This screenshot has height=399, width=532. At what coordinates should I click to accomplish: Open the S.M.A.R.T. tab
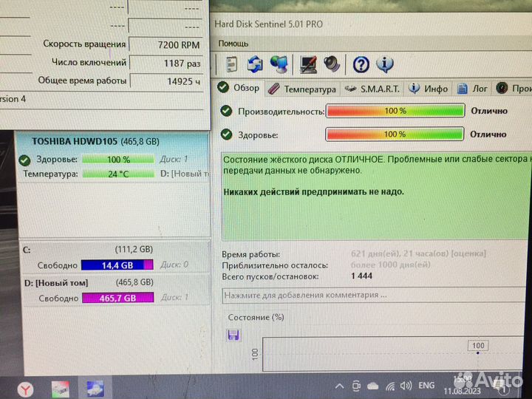(x=372, y=89)
